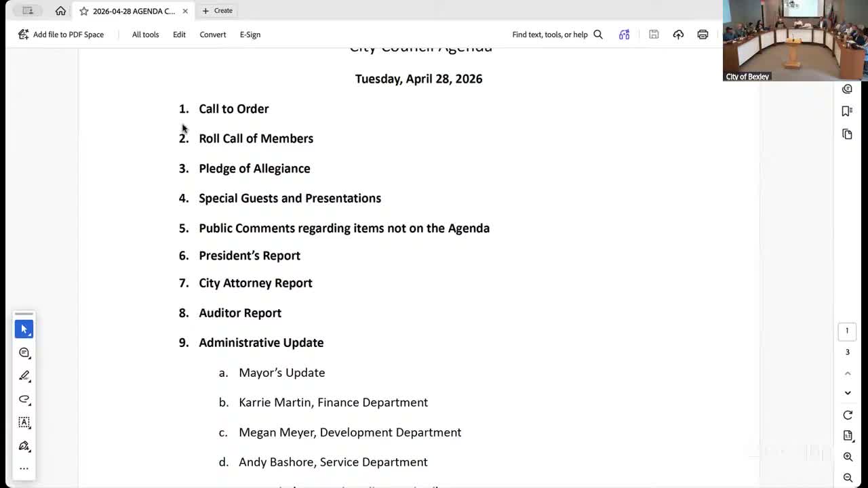Click agenda item Administrative Update

tap(261, 342)
